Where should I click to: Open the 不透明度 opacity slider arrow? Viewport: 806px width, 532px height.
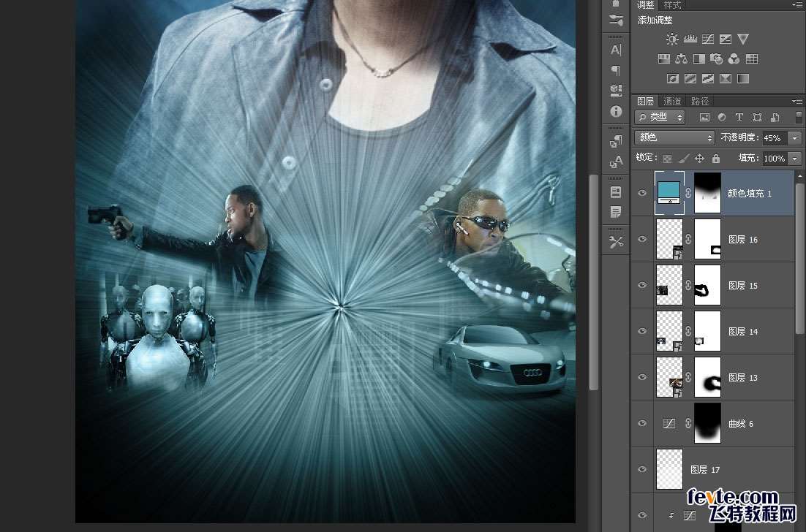coord(795,137)
